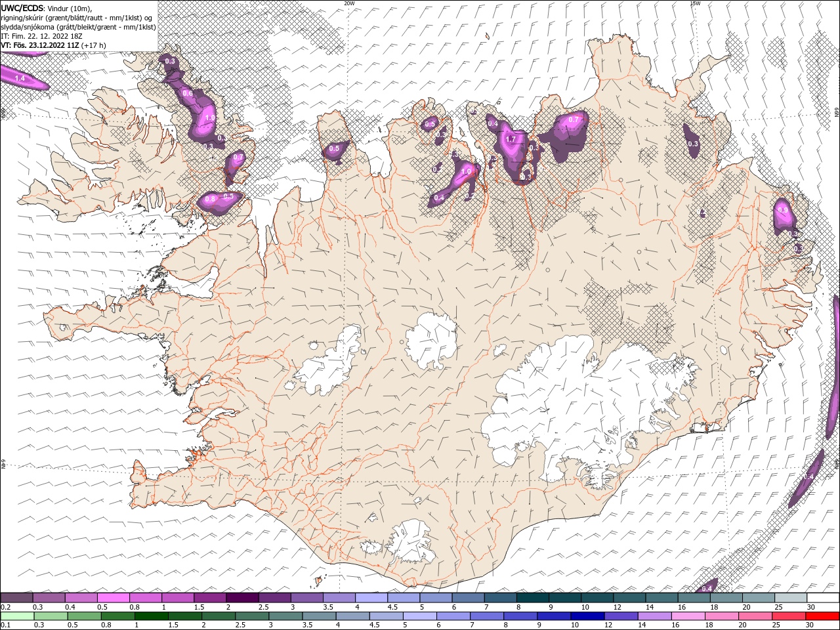Pick lower legend swatch starting at 0.1
Viewport: 840px width, 630px height.
pyautogui.click(x=17, y=616)
